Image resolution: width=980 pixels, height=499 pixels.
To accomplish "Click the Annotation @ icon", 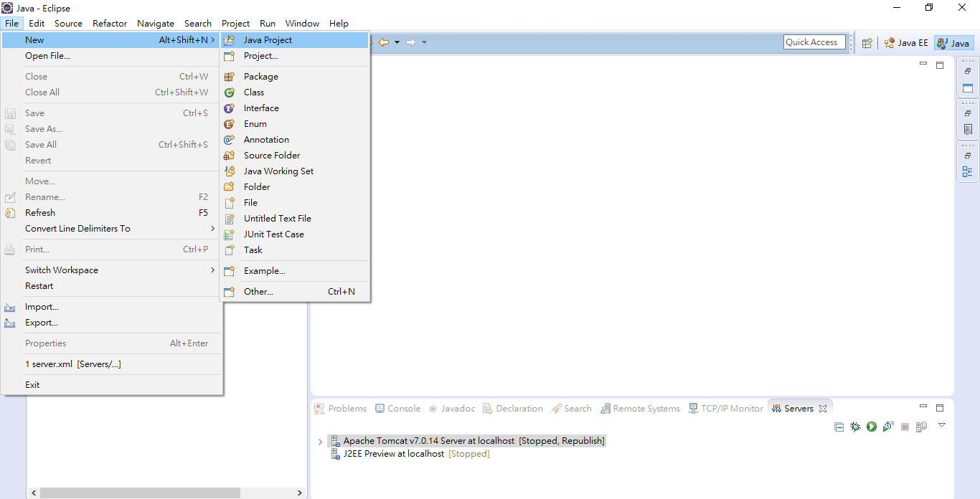I will point(230,140).
